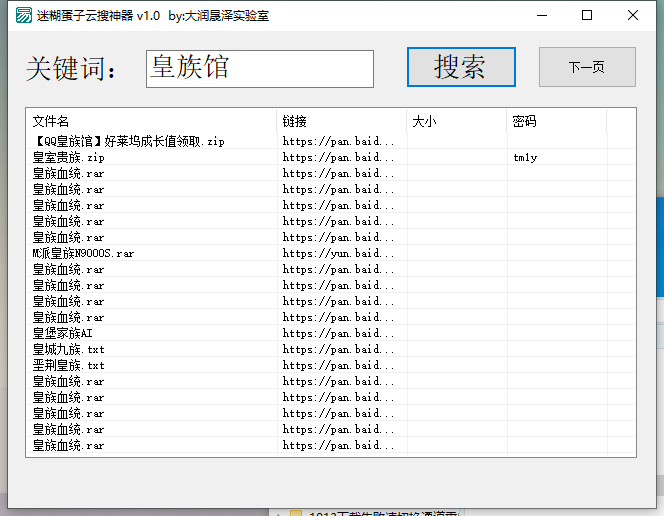Close the 迷糊蛋子云搜神器 window

click(x=633, y=15)
